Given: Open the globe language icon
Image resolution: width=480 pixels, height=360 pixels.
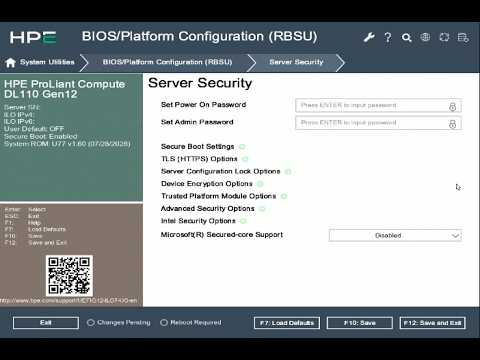Looking at the screenshot, I should pos(425,37).
